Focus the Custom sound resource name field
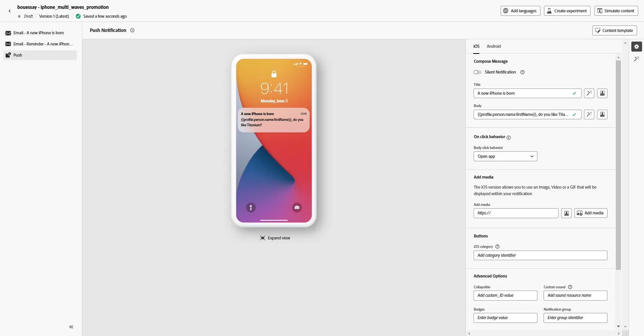644x336 pixels. (x=575, y=296)
